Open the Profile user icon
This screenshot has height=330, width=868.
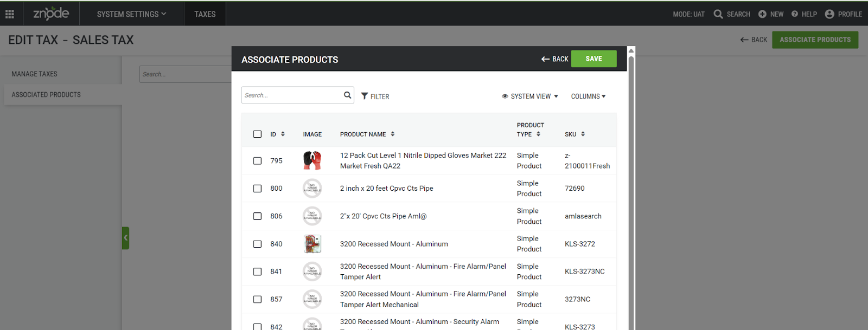coord(829,14)
